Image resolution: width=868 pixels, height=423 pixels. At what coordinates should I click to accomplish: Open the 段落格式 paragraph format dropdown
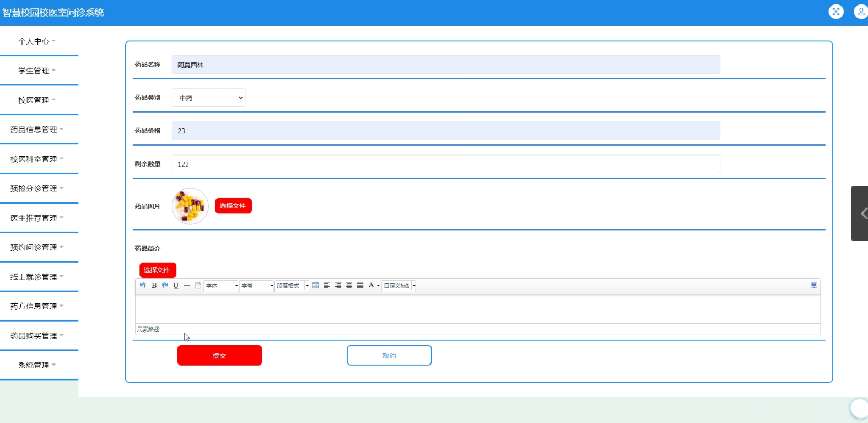(292, 286)
